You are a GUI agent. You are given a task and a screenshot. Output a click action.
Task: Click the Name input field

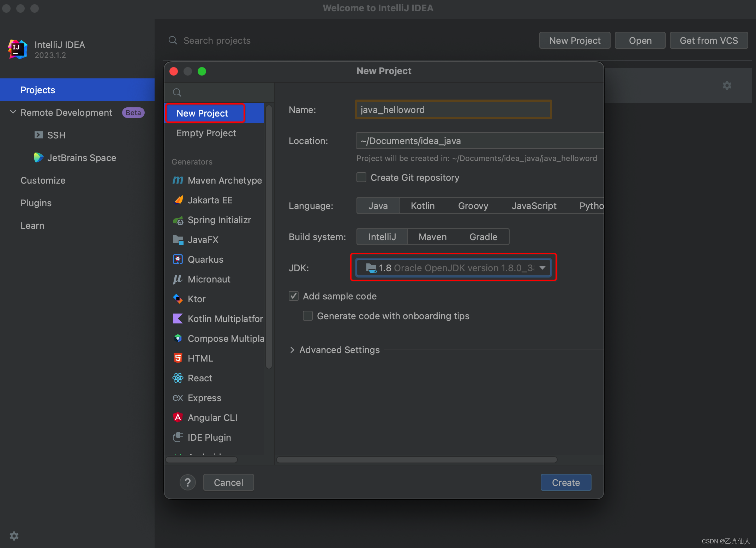(453, 109)
